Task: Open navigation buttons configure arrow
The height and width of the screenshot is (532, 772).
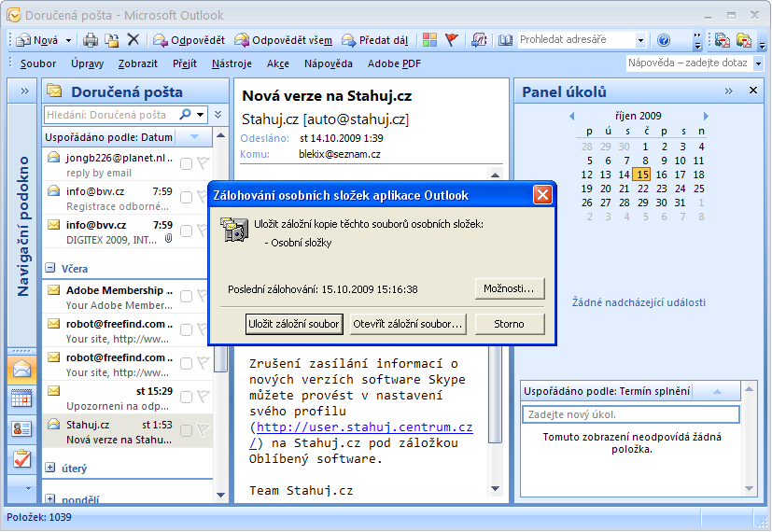Action: click(x=28, y=489)
